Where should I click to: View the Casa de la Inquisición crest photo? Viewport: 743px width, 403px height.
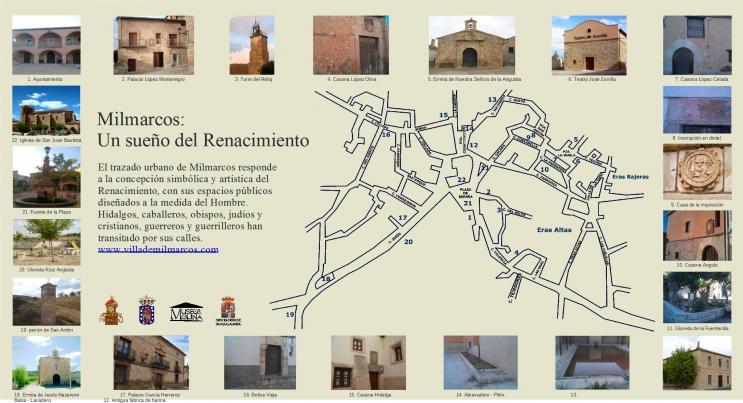(696, 171)
